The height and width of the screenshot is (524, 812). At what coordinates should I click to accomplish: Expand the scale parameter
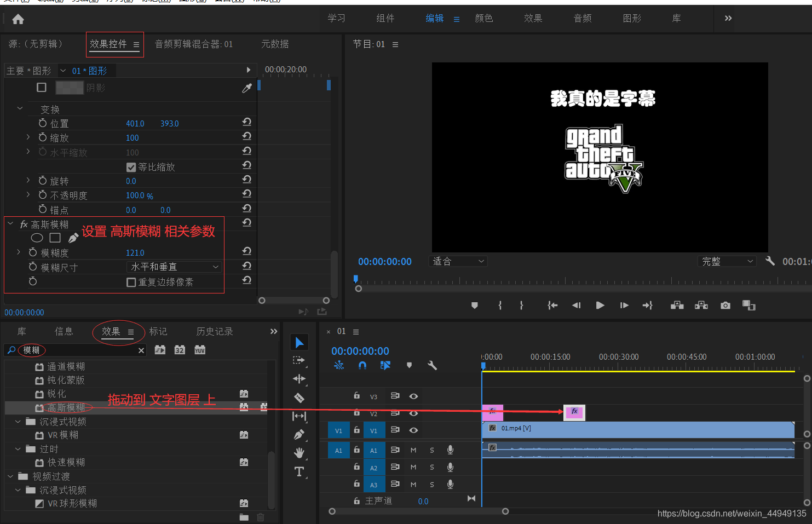(x=28, y=137)
